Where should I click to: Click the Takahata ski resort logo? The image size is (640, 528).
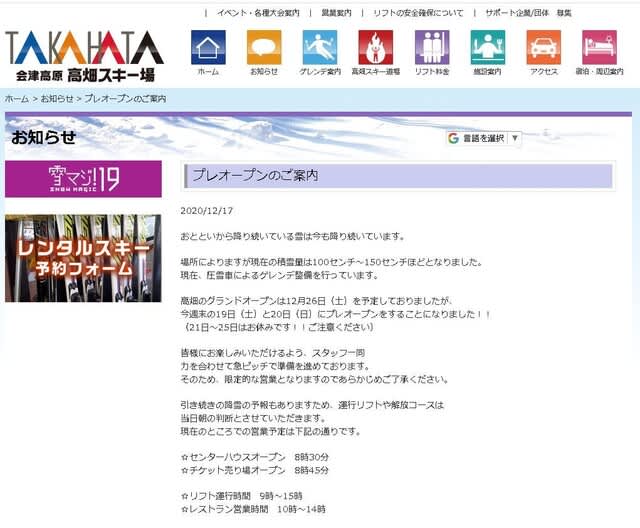[84, 55]
